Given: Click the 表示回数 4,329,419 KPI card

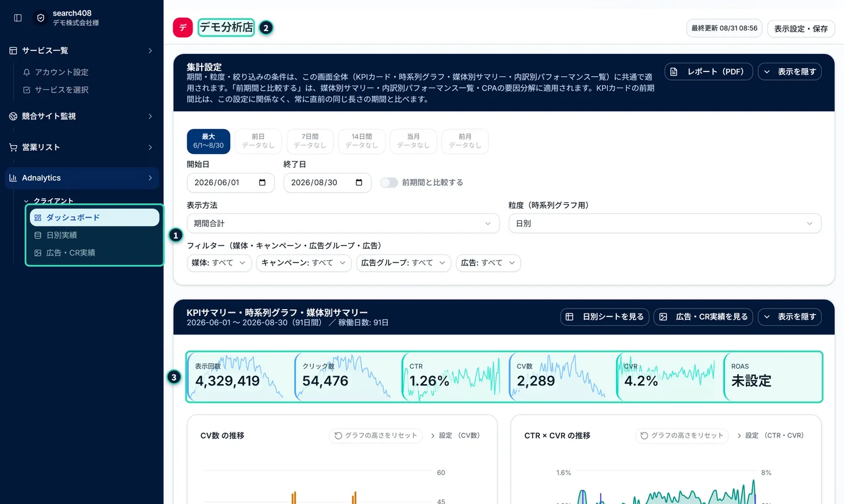Looking at the screenshot, I should click(240, 377).
